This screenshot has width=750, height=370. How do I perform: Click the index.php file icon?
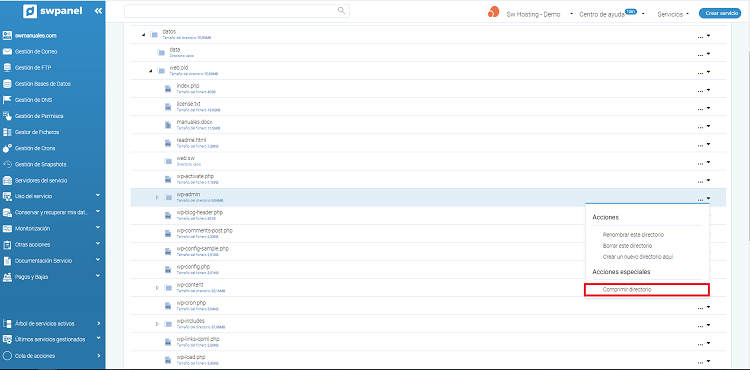coord(168,89)
